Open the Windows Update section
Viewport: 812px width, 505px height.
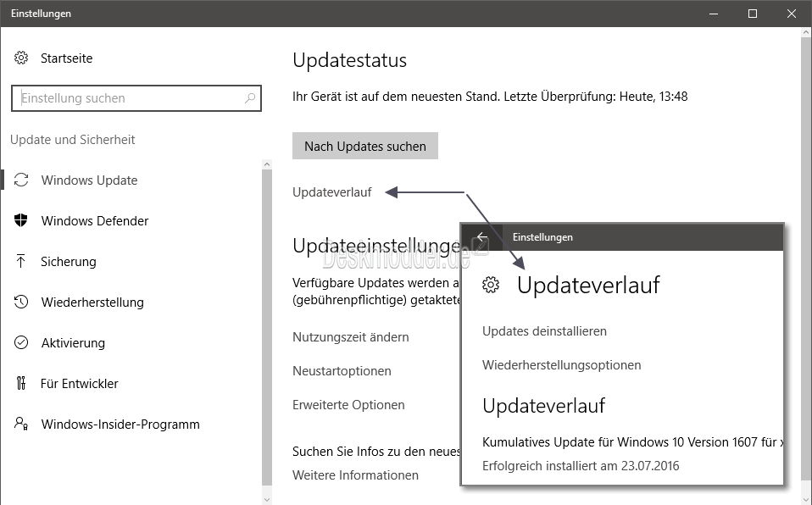[90, 180]
